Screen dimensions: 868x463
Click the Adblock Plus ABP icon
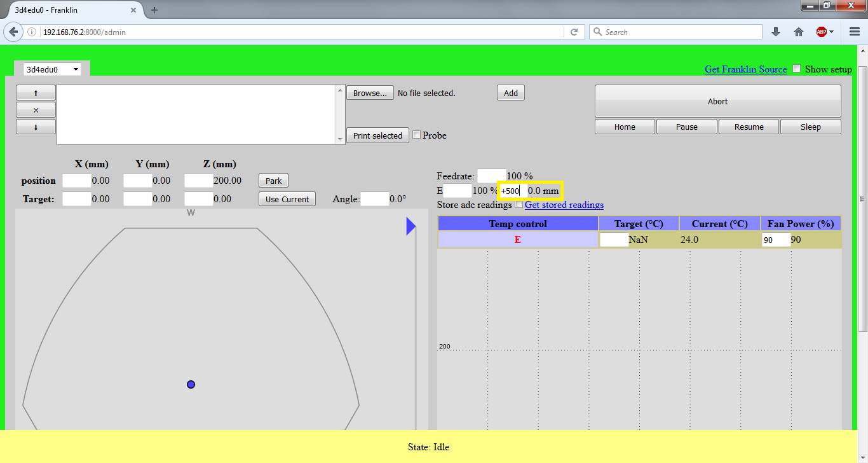(821, 32)
